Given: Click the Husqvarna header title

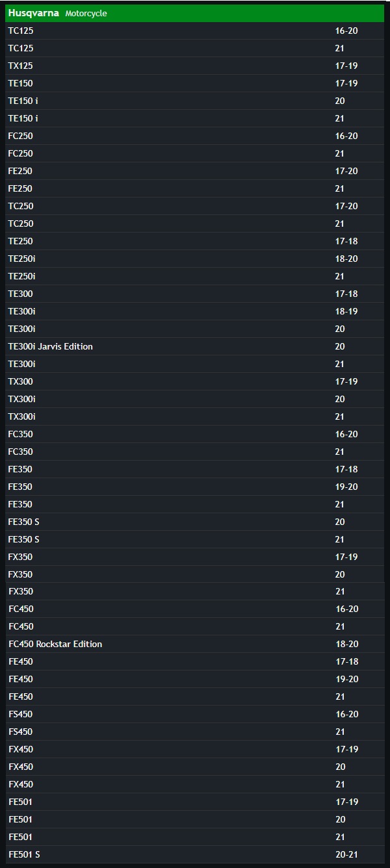Looking at the screenshot, I should coord(33,13).
